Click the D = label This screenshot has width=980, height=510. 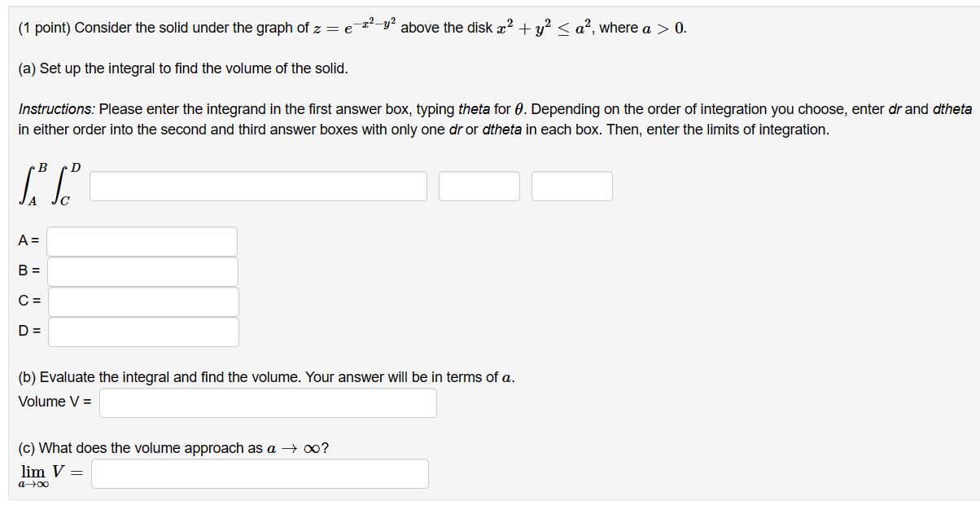point(27,331)
